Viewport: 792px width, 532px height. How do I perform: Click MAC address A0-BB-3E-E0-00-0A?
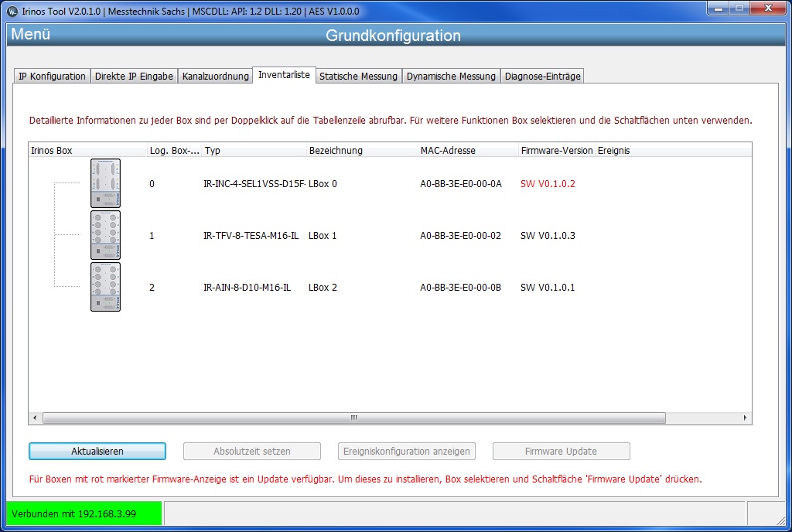[x=461, y=184]
